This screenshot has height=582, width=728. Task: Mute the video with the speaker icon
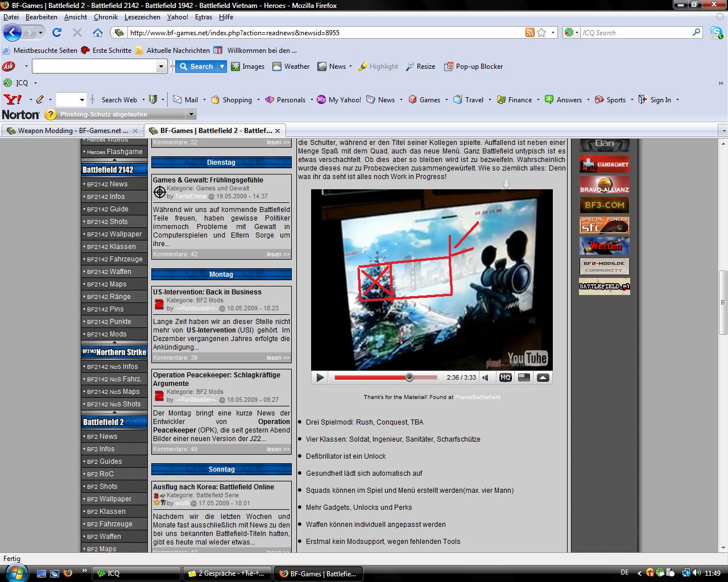pos(486,377)
